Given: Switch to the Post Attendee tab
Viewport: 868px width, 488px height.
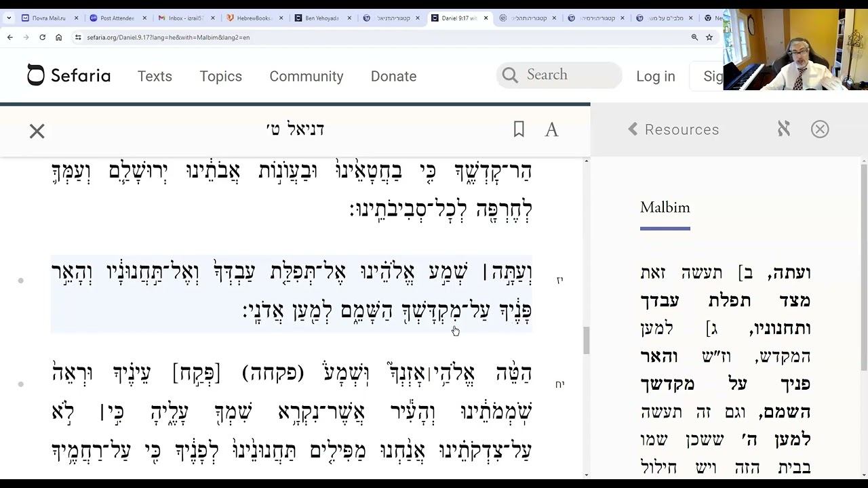Looking at the screenshot, I should (117, 18).
